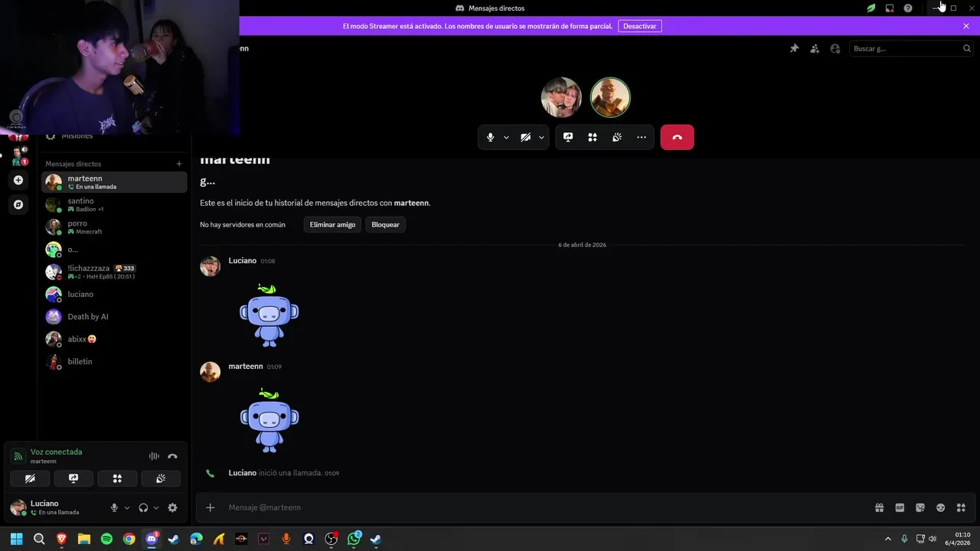Open the sticker picker
The height and width of the screenshot is (551, 980).
(x=920, y=507)
